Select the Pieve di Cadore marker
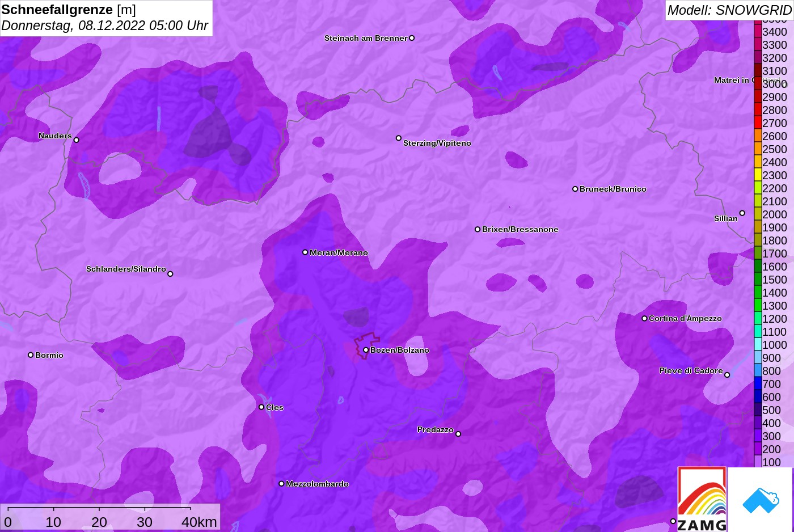794x532 pixels. (x=727, y=375)
